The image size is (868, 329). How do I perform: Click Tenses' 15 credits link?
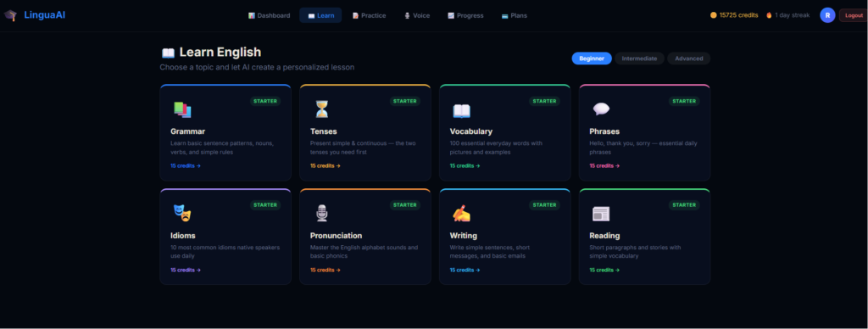pos(325,165)
